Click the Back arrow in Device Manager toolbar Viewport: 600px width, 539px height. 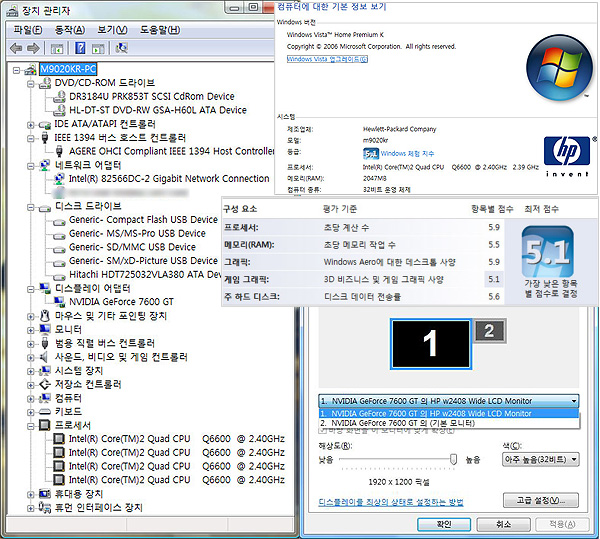click(x=16, y=48)
